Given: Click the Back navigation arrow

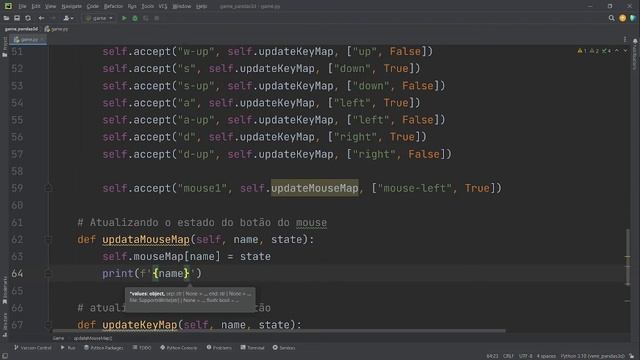Looking at the screenshot, I should pos(41,18).
